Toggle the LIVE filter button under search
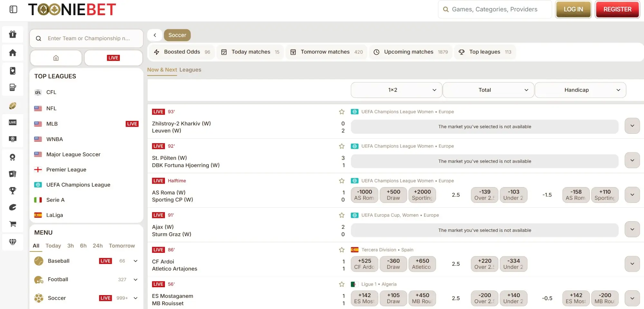The width and height of the screenshot is (644, 309). coord(113,58)
